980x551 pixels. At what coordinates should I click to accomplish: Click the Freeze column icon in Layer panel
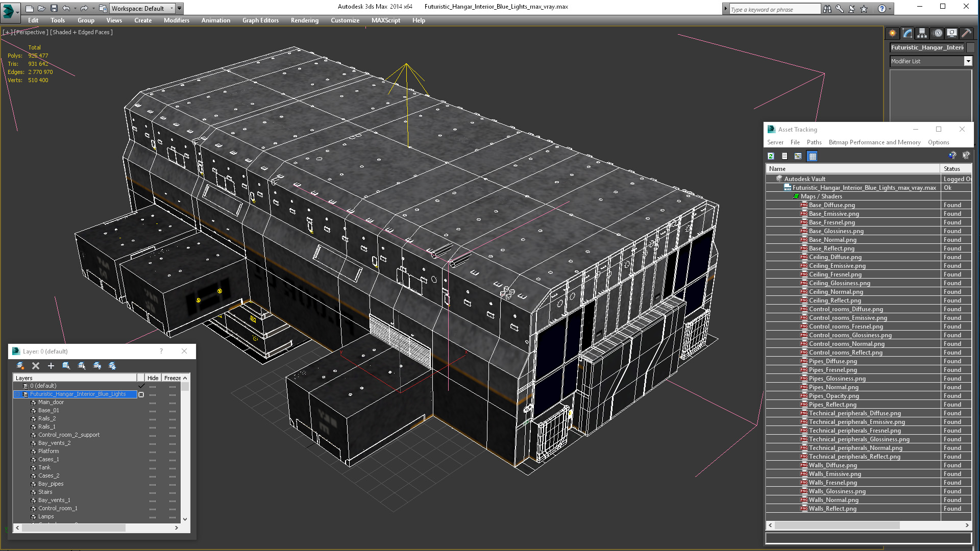(x=171, y=378)
